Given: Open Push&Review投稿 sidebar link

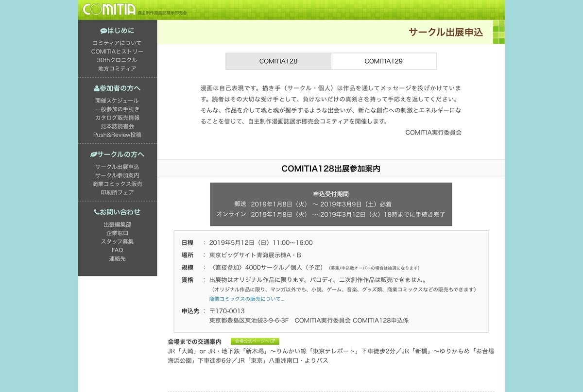Looking at the screenshot, I should click(x=117, y=135).
